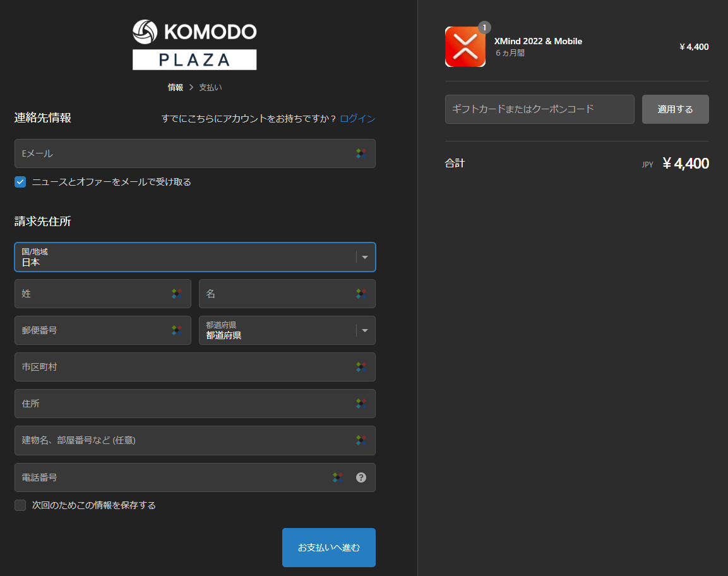The height and width of the screenshot is (576, 728).
Task: Click the XMind product thumbnail
Action: (x=465, y=47)
